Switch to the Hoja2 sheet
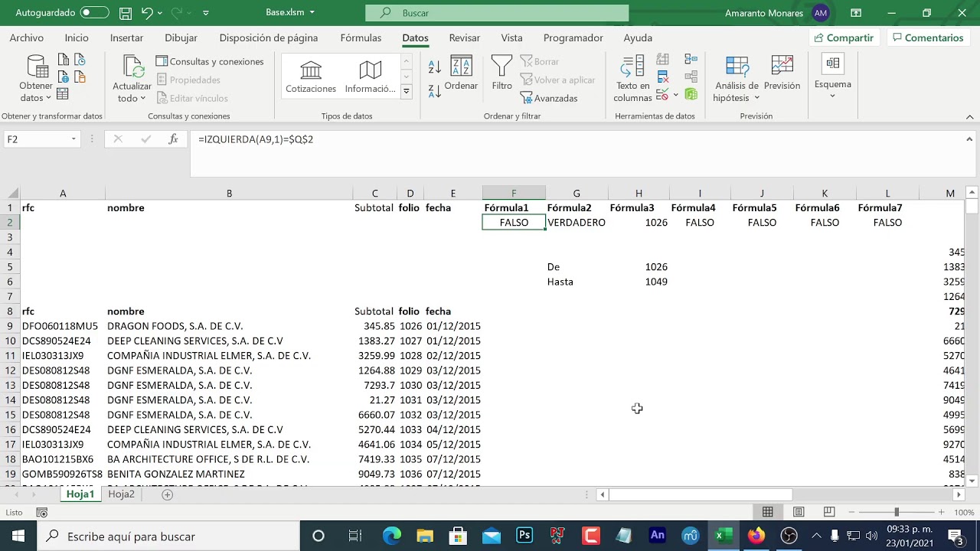 coord(121,494)
